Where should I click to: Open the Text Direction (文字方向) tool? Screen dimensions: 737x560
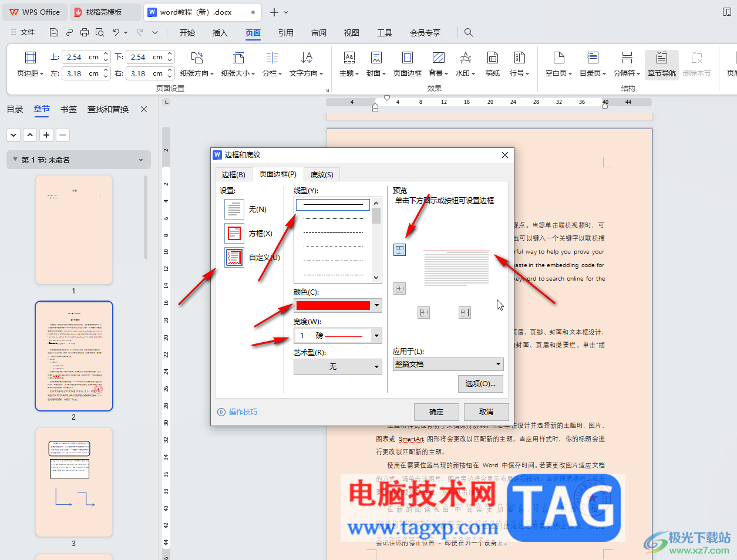[x=306, y=64]
